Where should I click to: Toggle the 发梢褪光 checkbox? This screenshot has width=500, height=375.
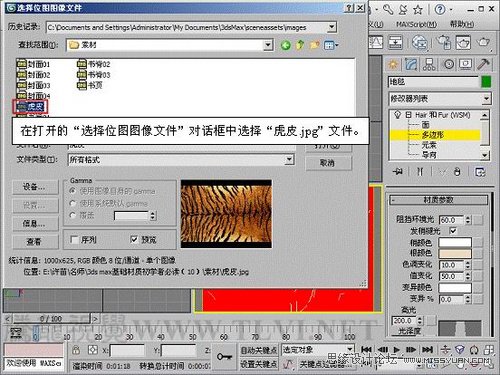(x=453, y=230)
